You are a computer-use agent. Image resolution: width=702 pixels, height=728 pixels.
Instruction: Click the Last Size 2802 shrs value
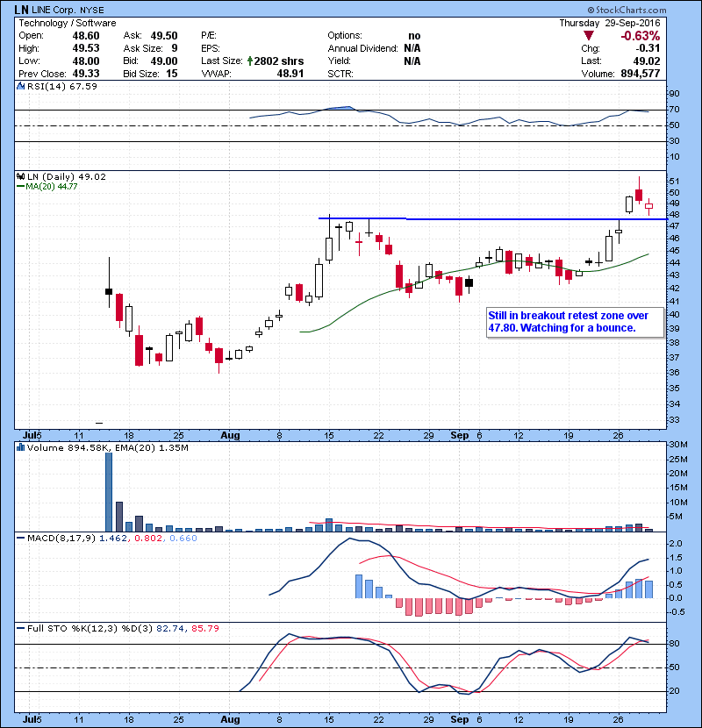click(x=279, y=61)
